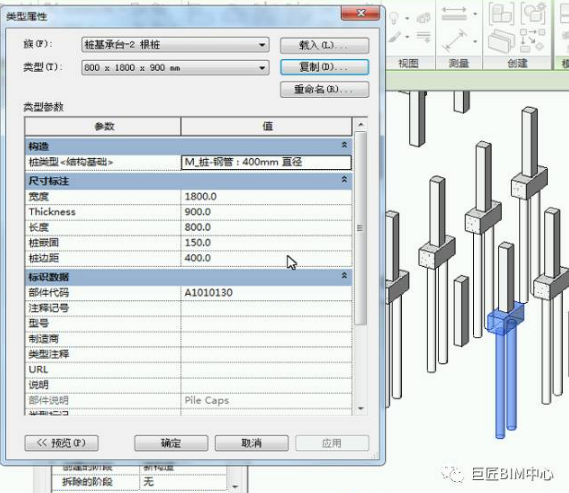The height and width of the screenshot is (493, 569).
Task: Click the Create Group stacked-sheets icon
Action: (x=502, y=41)
